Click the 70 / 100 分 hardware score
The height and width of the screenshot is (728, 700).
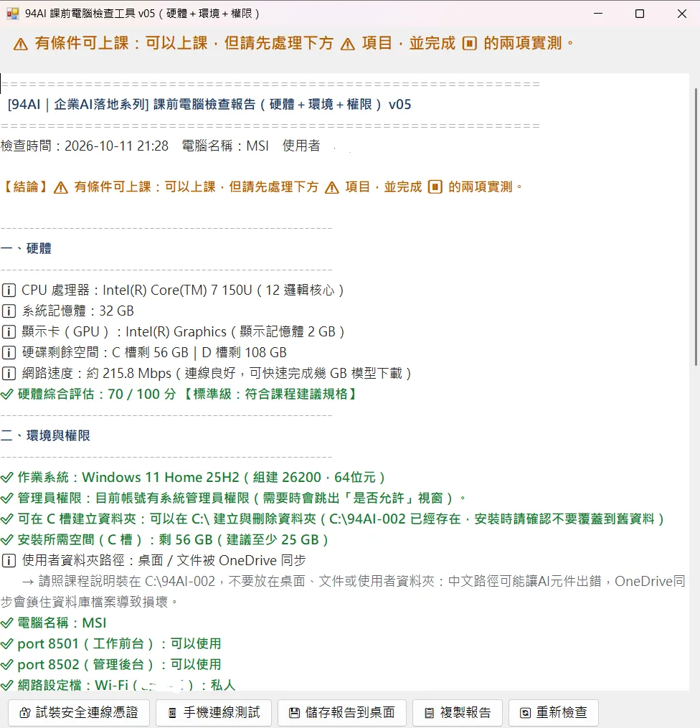[x=142, y=394]
